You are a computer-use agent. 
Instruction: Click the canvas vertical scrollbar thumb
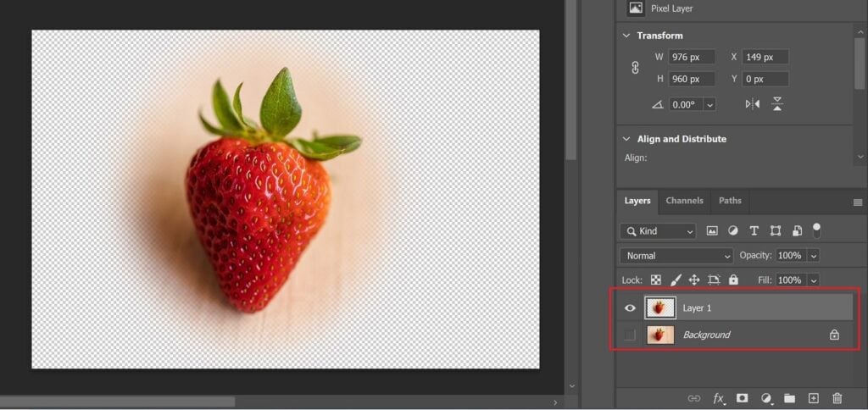coord(570,80)
